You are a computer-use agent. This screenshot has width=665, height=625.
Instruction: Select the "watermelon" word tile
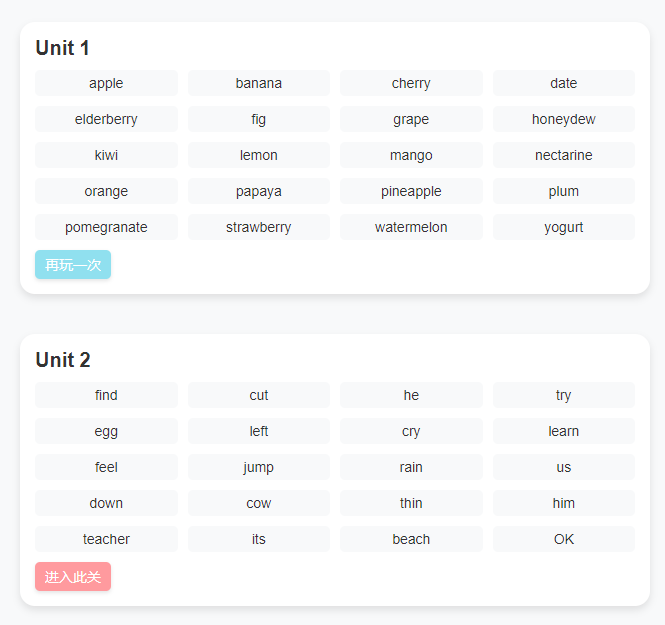(x=411, y=227)
